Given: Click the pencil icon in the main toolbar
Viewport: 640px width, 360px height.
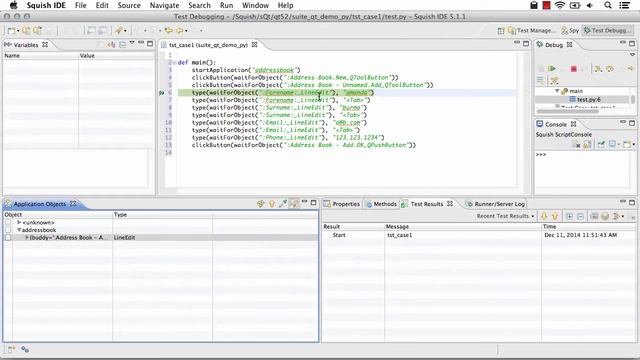Looking at the screenshot, I should (119, 31).
